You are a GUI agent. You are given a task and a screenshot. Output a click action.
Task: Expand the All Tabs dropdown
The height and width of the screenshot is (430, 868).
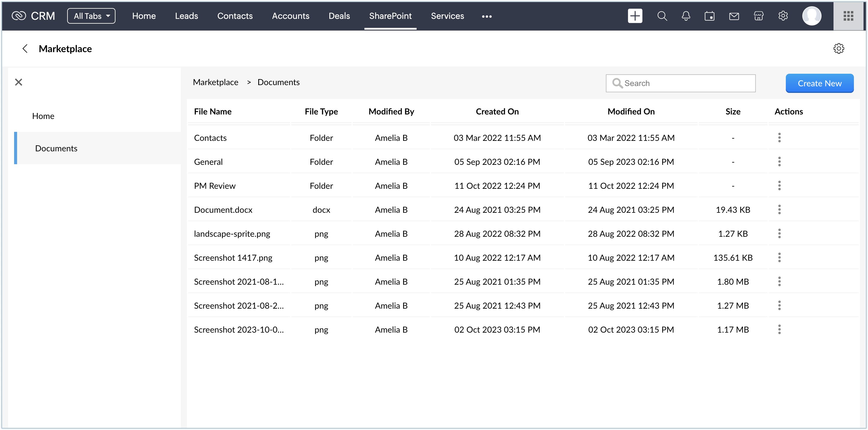[x=91, y=16]
